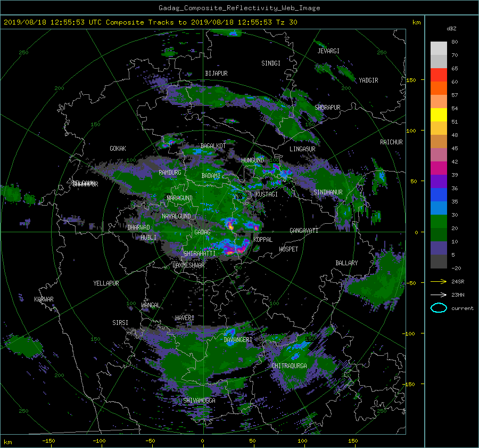479x448 pixels.
Task: Click the BALLARY city label
Action: pos(346,263)
